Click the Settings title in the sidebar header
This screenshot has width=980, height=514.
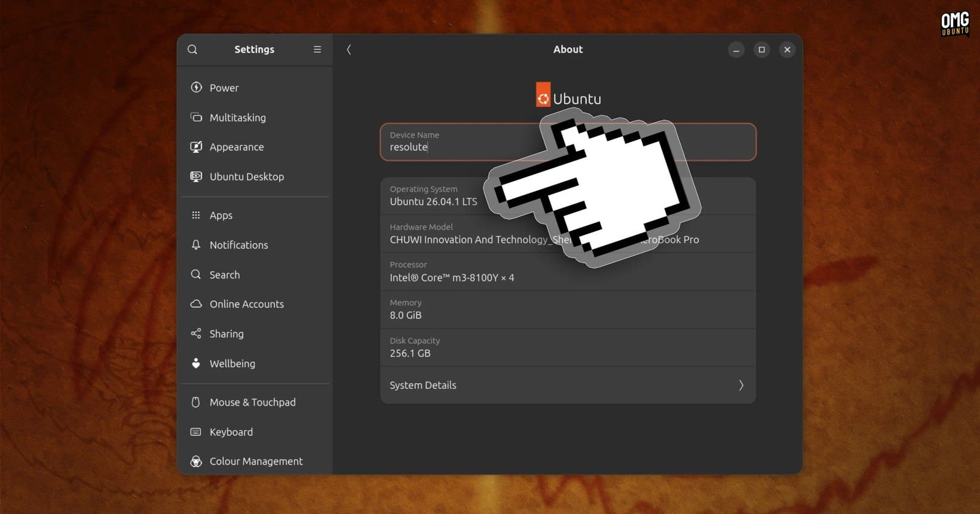(254, 50)
